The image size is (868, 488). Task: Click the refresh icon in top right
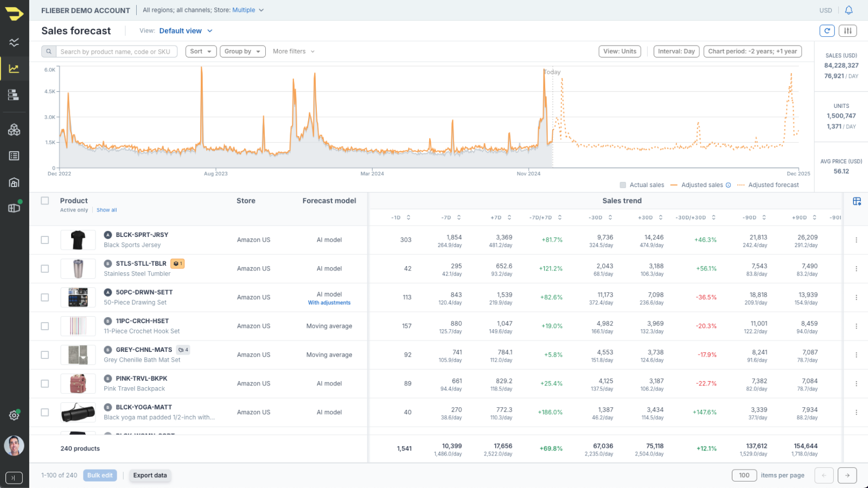pos(827,31)
